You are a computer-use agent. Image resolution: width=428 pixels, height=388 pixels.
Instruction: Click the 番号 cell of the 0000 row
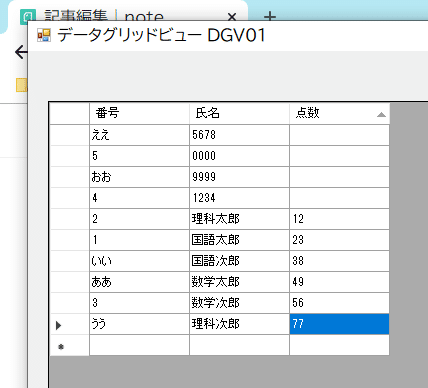[x=139, y=156]
